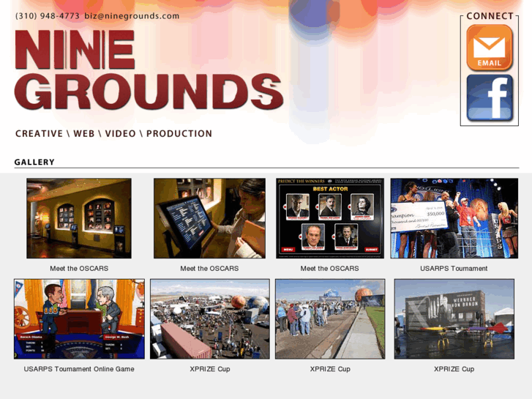Screen dimensions: 532x399
Task: Click the USARPS Tournament Online Game caption
Action: point(79,369)
